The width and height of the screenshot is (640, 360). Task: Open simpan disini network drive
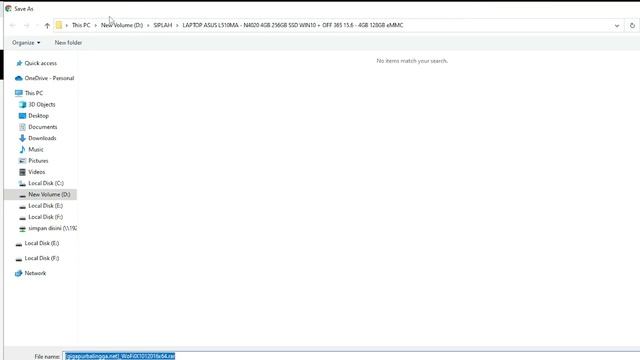click(x=52, y=228)
